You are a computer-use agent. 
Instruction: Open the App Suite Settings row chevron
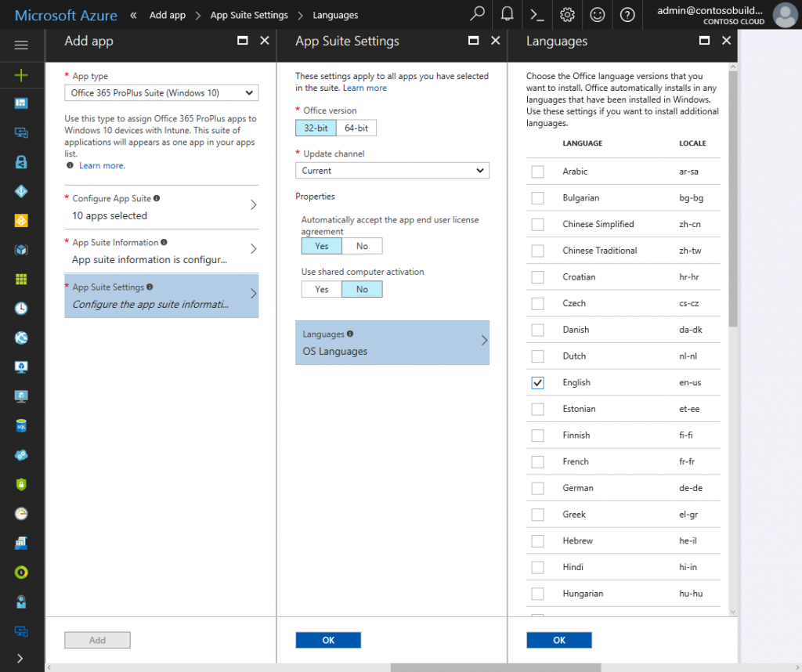tap(253, 294)
